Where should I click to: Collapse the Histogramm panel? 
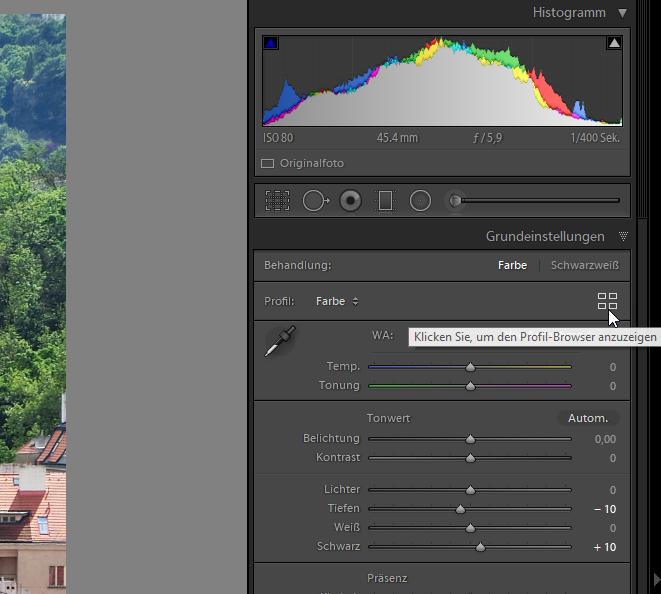pos(623,13)
